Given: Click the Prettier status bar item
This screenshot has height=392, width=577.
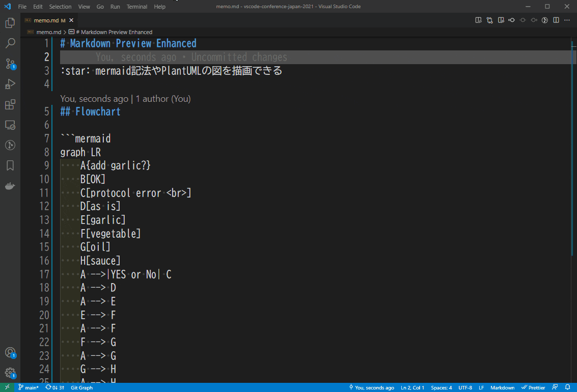Looking at the screenshot, I should point(533,387).
